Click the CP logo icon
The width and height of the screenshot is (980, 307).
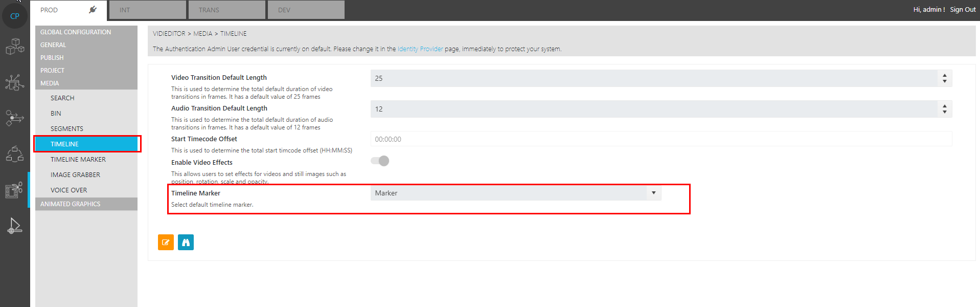pos(15,16)
